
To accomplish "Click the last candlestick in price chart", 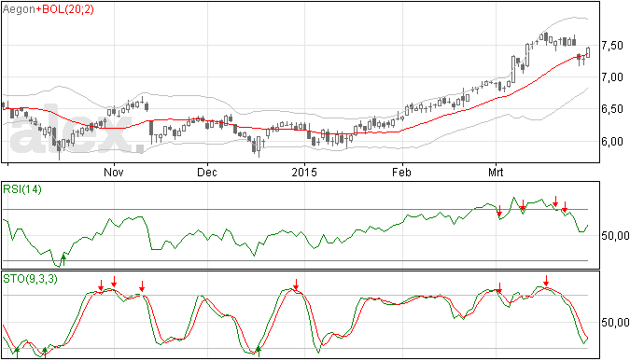I will (x=588, y=52).
